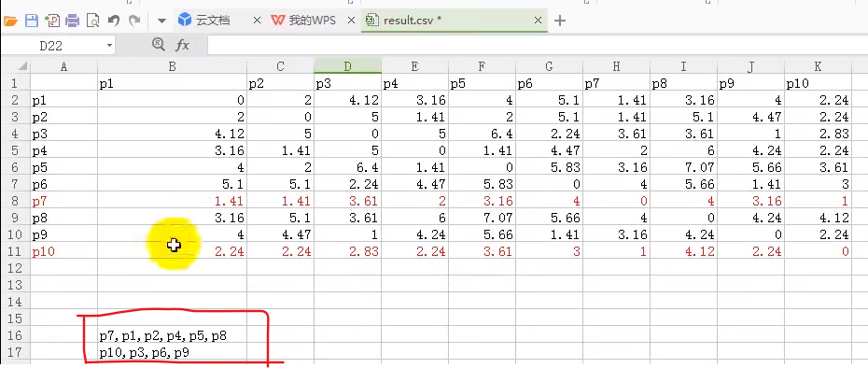Select all cells via corner triangle
The image size is (868, 368).
point(22,66)
